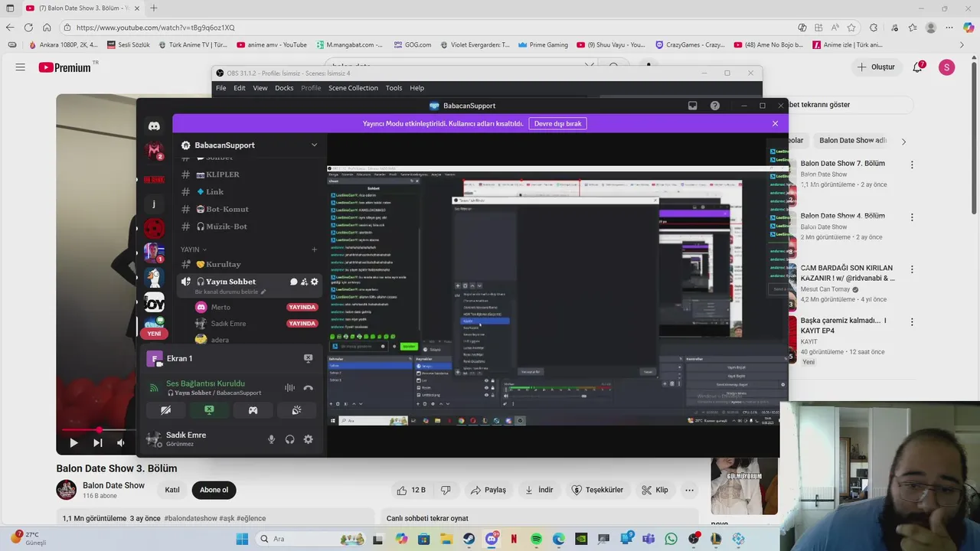Open options for Başka çaremiz kalmadı video
The image size is (980, 551).
click(912, 321)
